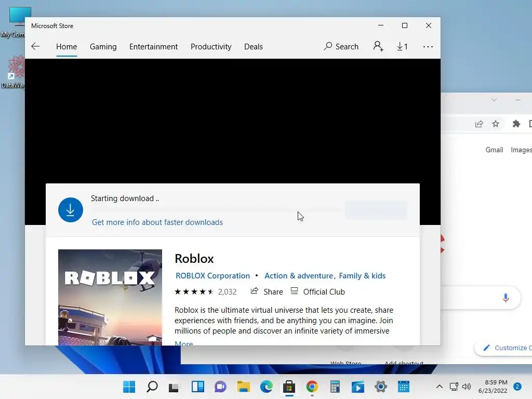Open Calculator from the taskbar
The width and height of the screenshot is (532, 399).
pos(335,387)
